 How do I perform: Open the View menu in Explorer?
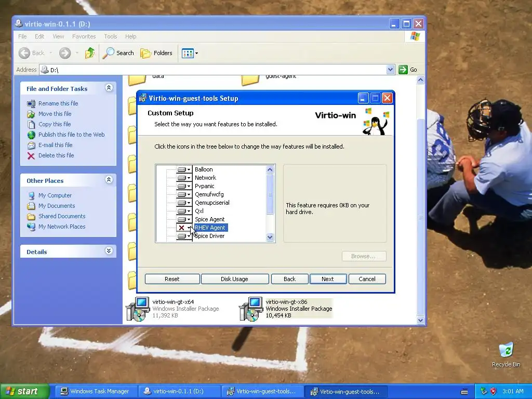[58, 36]
